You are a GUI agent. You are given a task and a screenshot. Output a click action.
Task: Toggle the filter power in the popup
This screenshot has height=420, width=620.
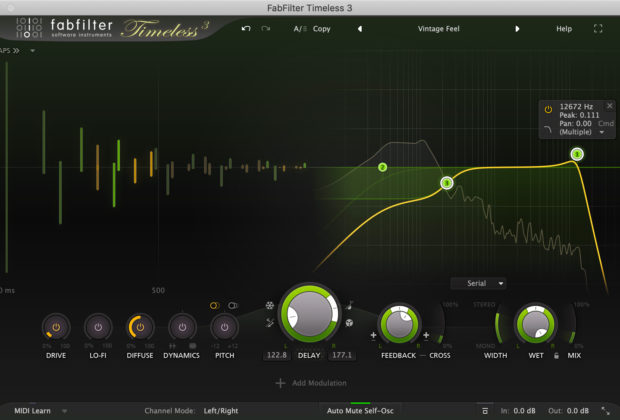(548, 110)
